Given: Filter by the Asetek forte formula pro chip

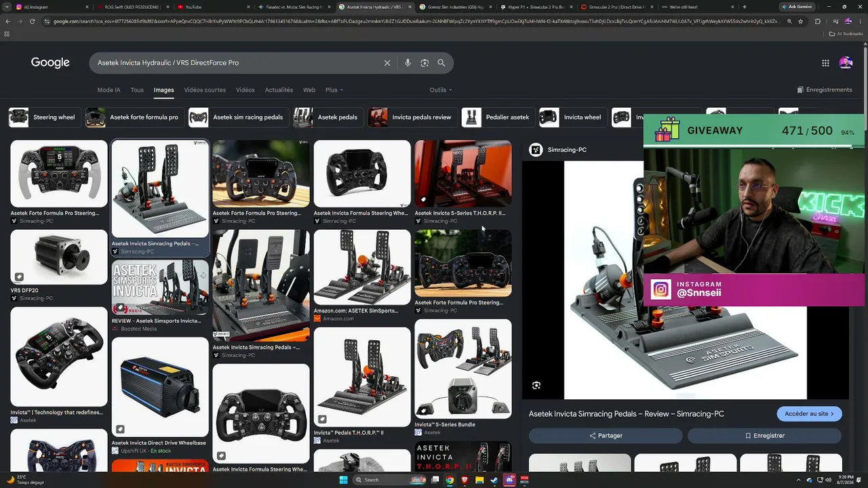Looking at the screenshot, I should 134,117.
